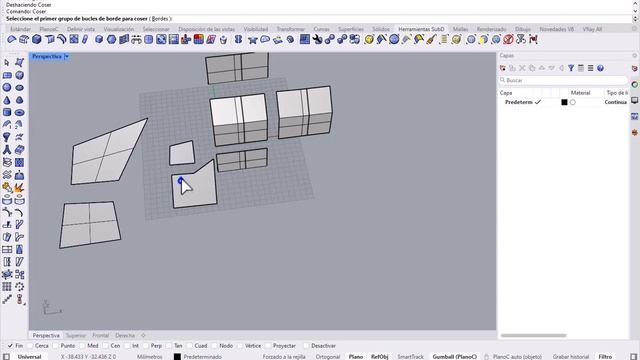Toggle SmartTrack in status bar

coord(410,356)
